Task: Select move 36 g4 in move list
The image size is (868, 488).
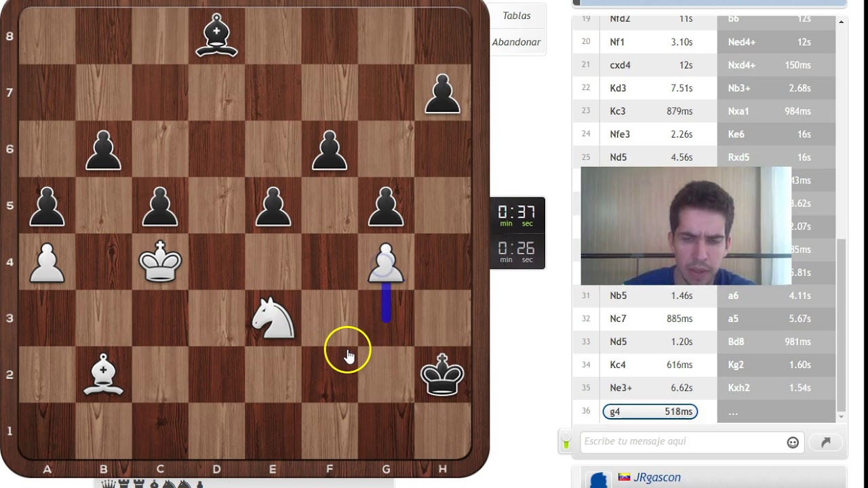Action: click(650, 411)
